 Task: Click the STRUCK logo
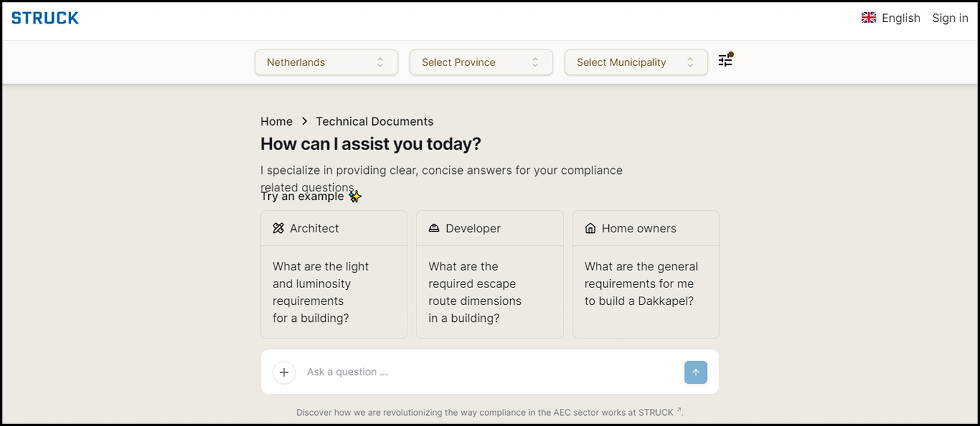pyautogui.click(x=45, y=18)
